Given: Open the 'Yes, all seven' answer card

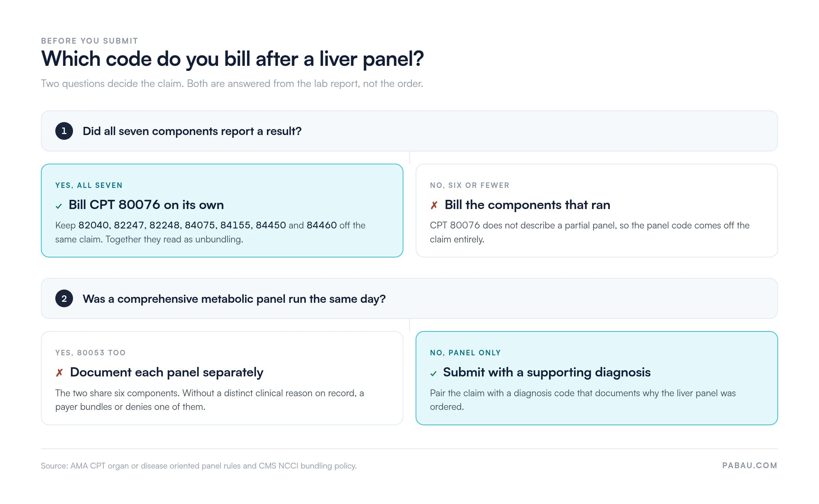Looking at the screenshot, I should click(x=222, y=210).
